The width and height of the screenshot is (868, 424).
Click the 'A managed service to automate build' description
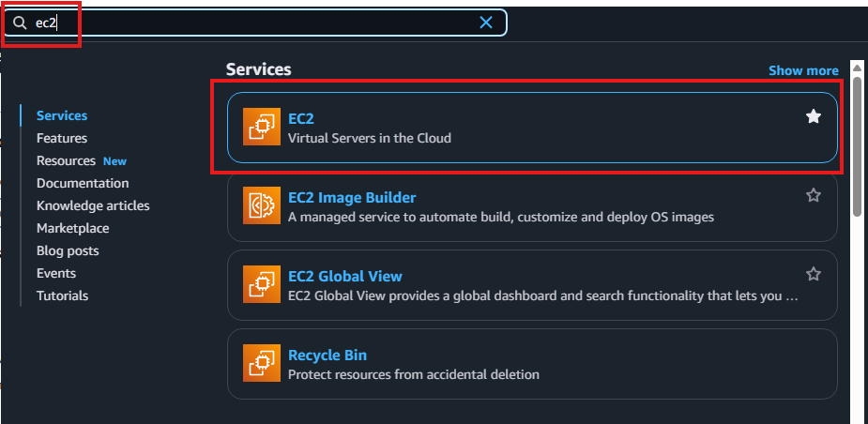501,217
